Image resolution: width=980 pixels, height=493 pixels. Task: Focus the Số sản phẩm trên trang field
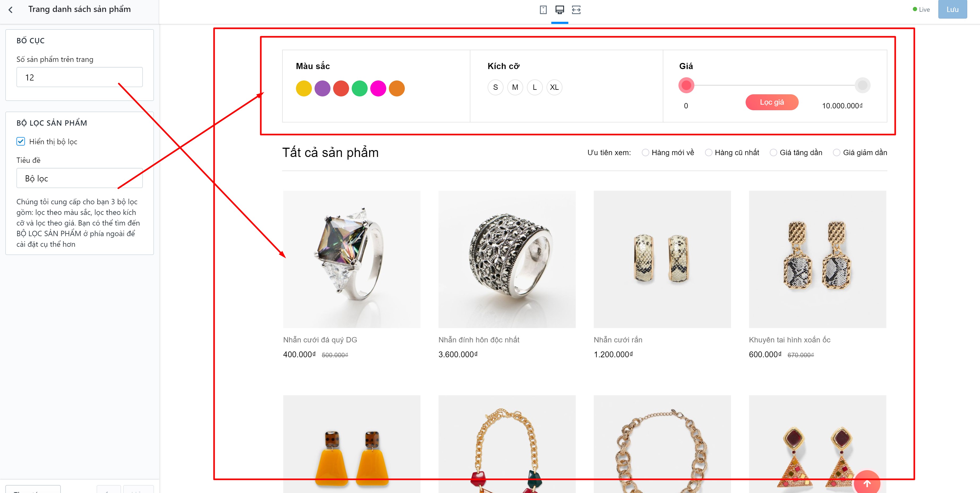(x=80, y=77)
